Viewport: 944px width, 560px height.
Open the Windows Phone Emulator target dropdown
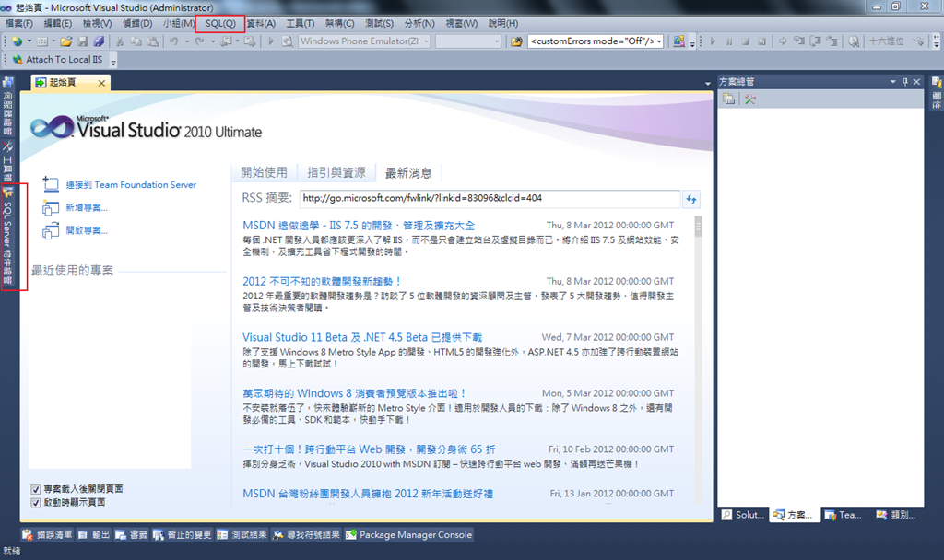click(x=426, y=41)
